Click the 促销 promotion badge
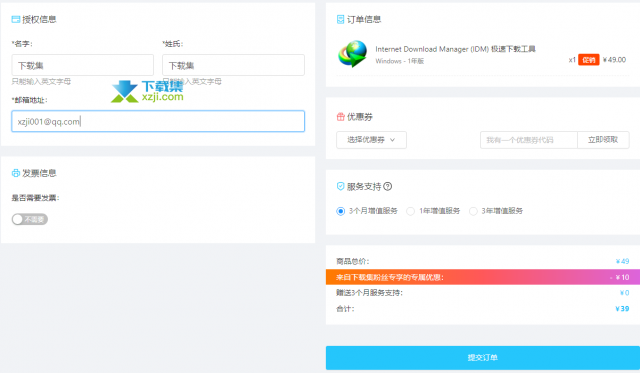 point(589,60)
